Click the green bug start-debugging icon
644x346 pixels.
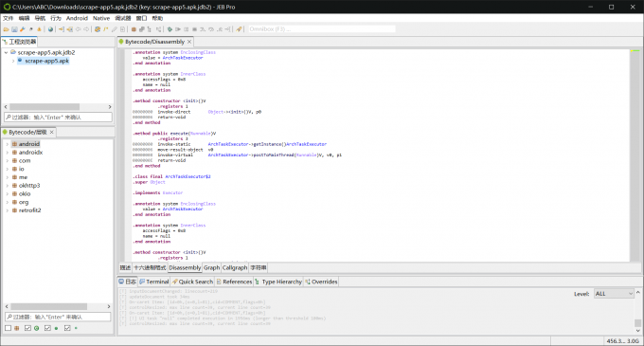coord(170,29)
